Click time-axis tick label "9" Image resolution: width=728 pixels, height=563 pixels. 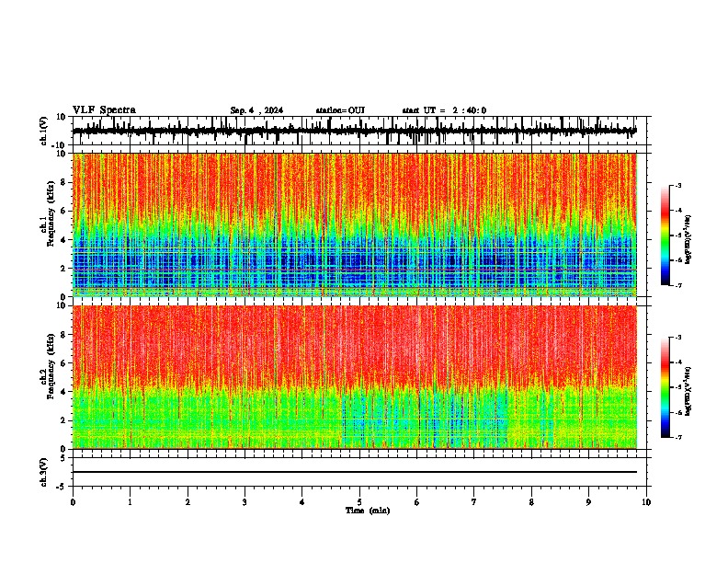(588, 502)
